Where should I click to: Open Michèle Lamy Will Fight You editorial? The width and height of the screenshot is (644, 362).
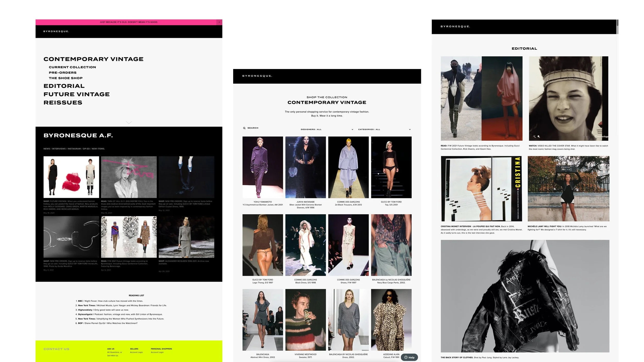coord(569,189)
